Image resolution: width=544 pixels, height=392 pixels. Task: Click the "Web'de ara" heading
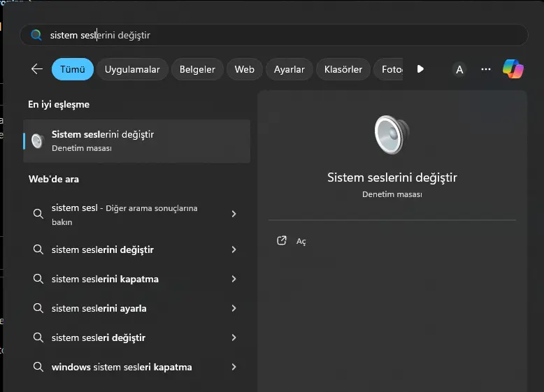coord(54,179)
